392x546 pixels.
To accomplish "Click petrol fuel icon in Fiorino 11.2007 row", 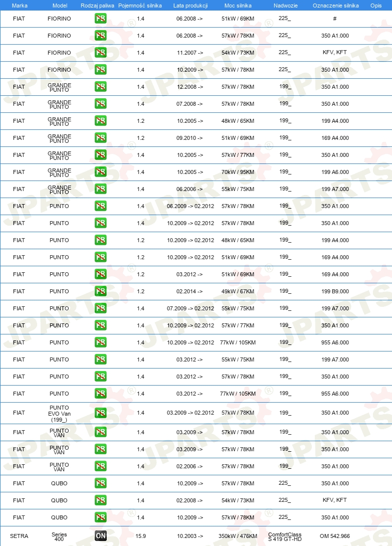I will click(101, 53).
